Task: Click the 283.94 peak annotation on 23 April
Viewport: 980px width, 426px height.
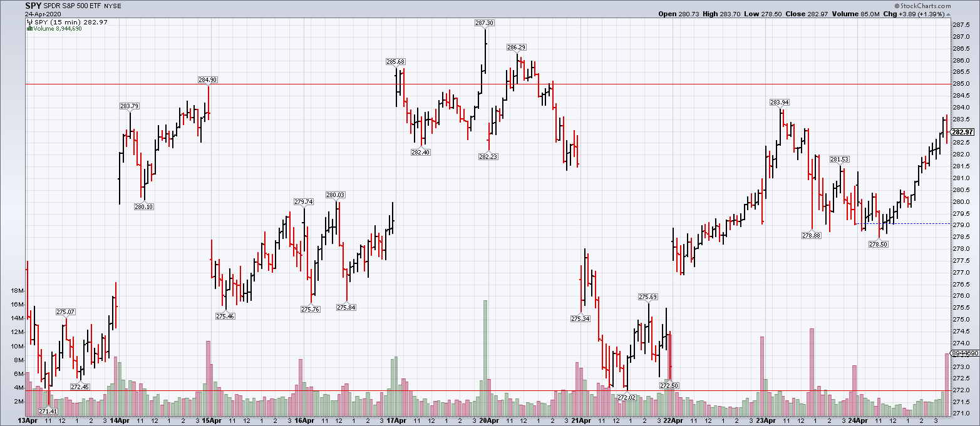Action: point(780,102)
